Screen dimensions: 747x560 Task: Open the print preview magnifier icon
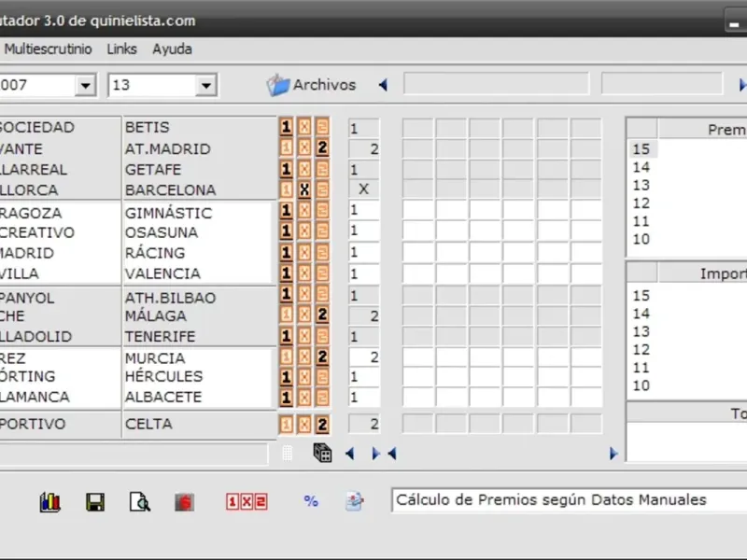[139, 502]
